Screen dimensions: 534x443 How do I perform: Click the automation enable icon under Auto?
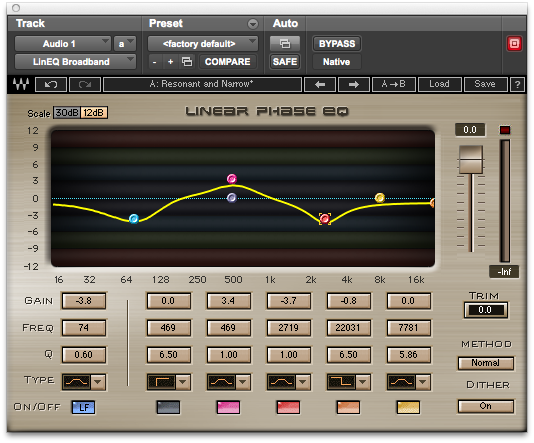pos(285,44)
